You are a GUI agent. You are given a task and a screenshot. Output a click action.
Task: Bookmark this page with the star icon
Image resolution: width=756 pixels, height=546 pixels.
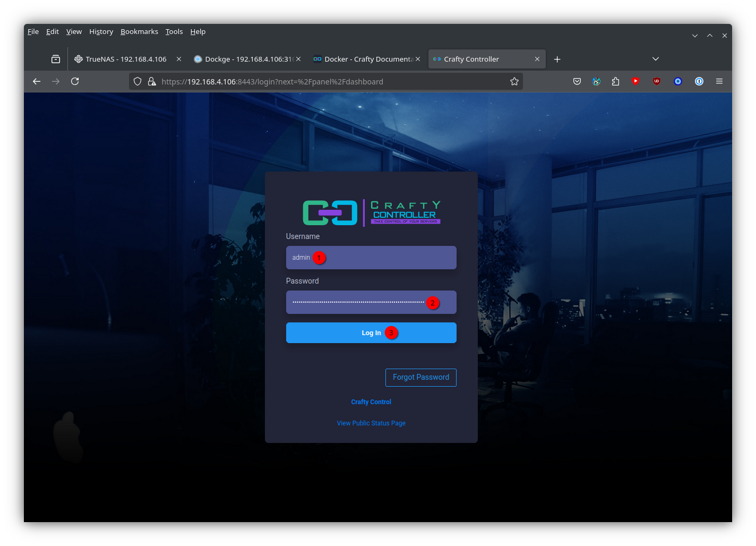click(x=514, y=81)
